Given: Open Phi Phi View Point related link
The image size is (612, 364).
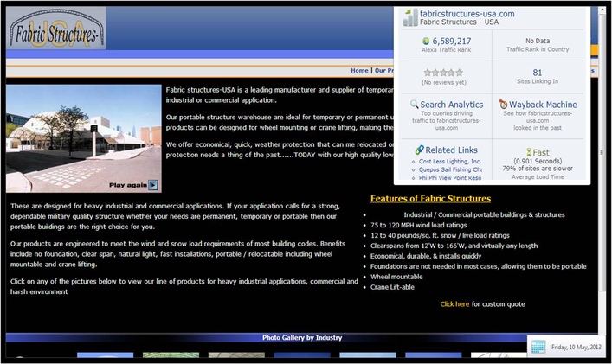Looking at the screenshot, I should 450,178.
